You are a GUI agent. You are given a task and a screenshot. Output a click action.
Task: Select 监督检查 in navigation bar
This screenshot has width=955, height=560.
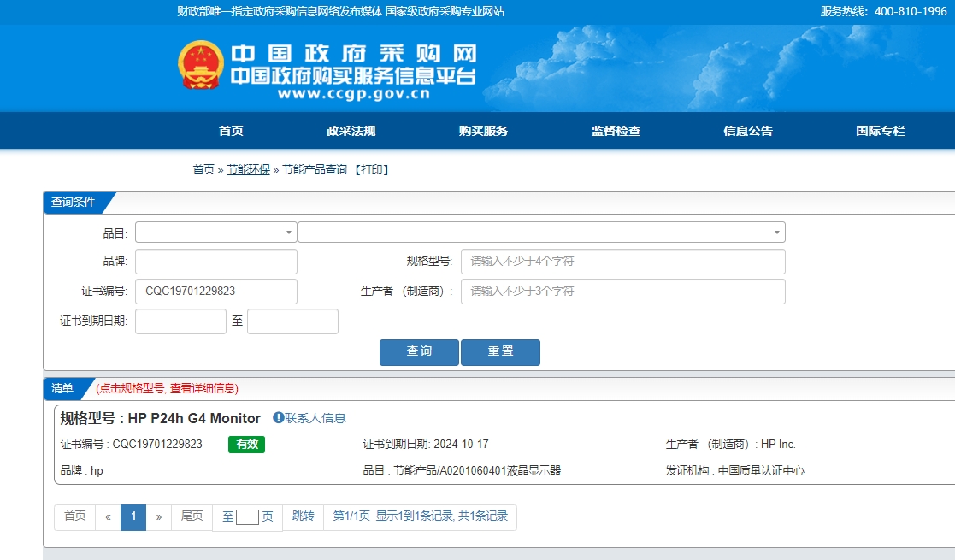pos(616,131)
